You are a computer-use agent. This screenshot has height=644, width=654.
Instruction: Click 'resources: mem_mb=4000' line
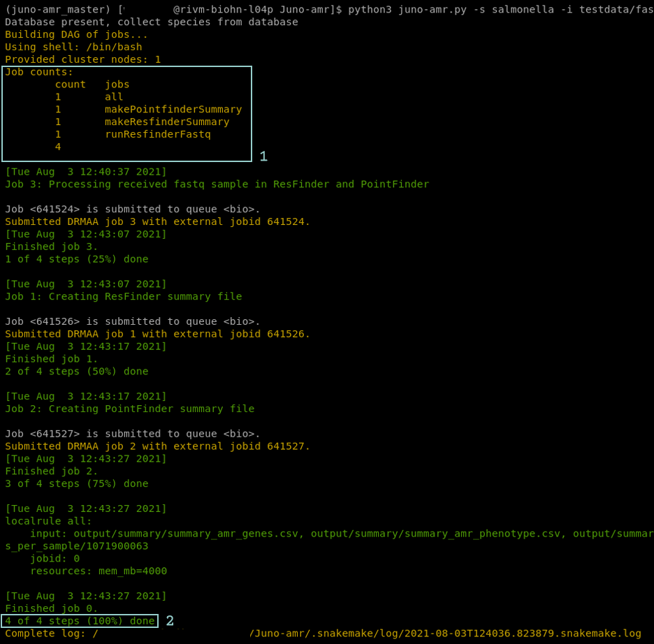tap(99, 571)
